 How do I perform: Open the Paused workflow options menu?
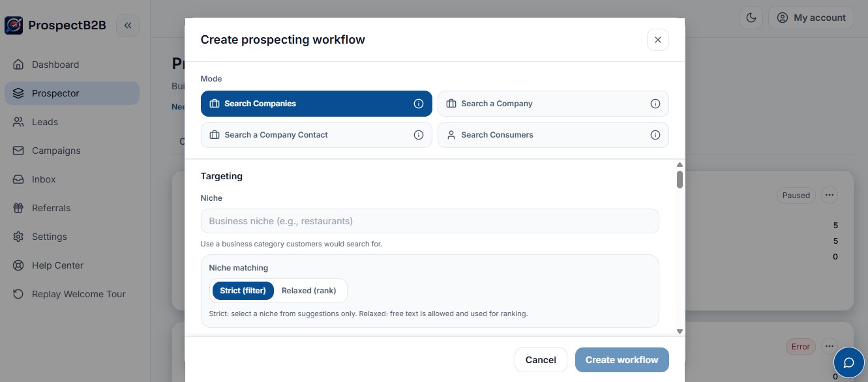tap(829, 195)
